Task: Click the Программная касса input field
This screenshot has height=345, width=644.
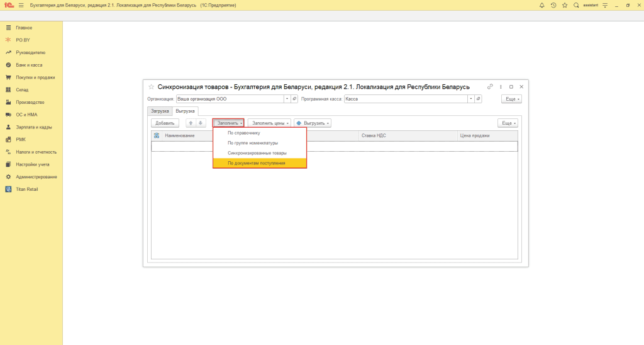Action: (406, 99)
